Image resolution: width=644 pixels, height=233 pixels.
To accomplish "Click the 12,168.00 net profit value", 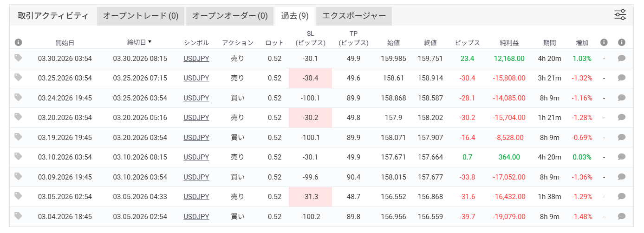I will click(509, 59).
